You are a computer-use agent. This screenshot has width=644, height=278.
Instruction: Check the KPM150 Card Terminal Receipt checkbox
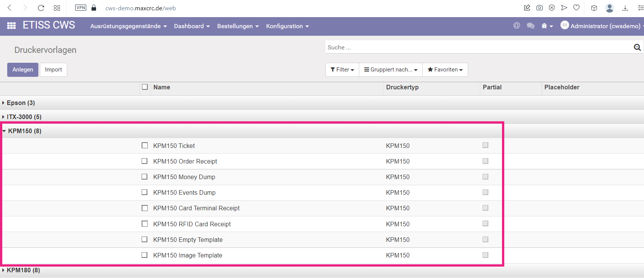click(145, 208)
